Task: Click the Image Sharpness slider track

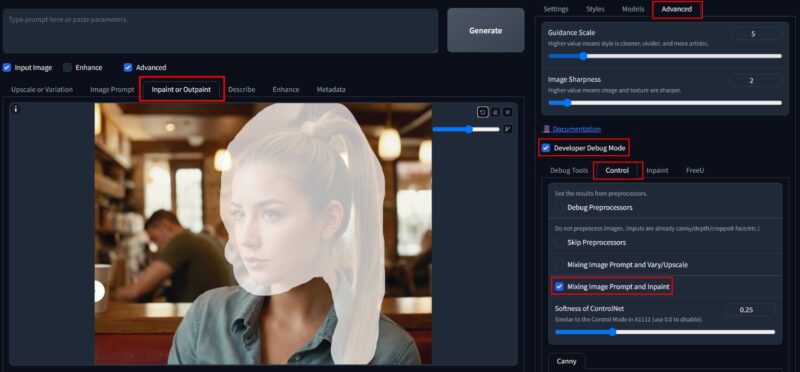Action: click(665, 103)
